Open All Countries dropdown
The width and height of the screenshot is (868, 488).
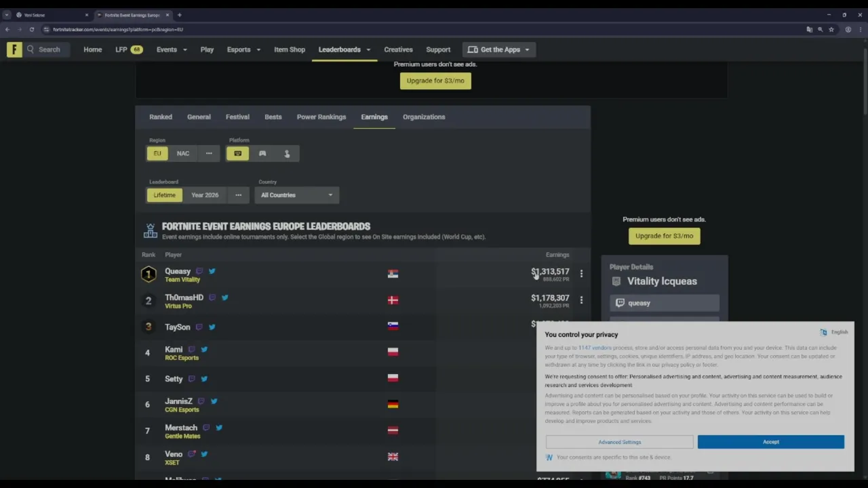click(x=297, y=195)
